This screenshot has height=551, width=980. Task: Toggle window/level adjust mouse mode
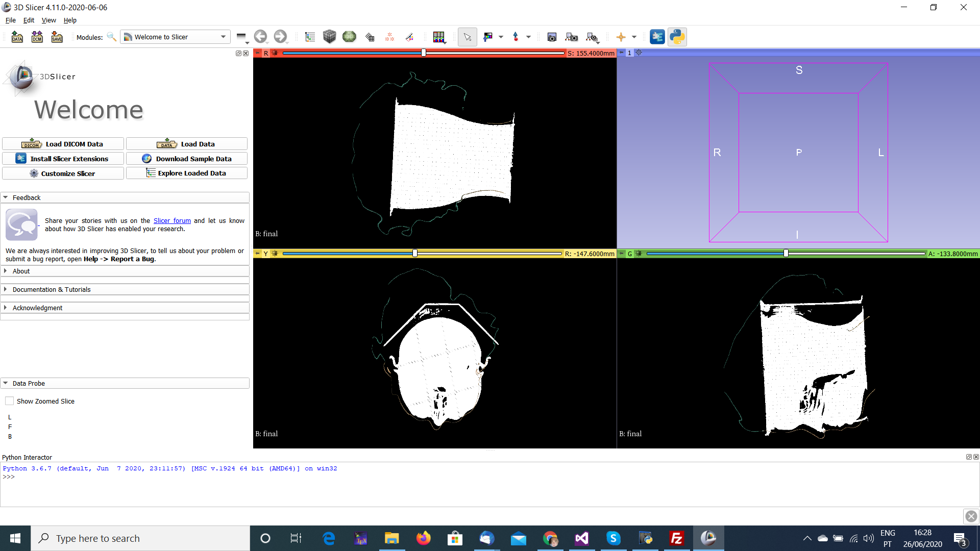coord(488,37)
